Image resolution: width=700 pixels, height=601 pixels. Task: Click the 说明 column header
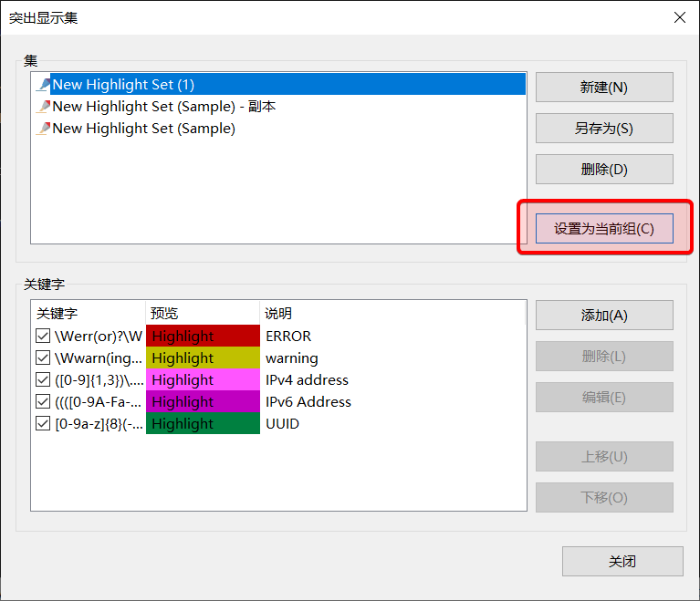point(278,314)
